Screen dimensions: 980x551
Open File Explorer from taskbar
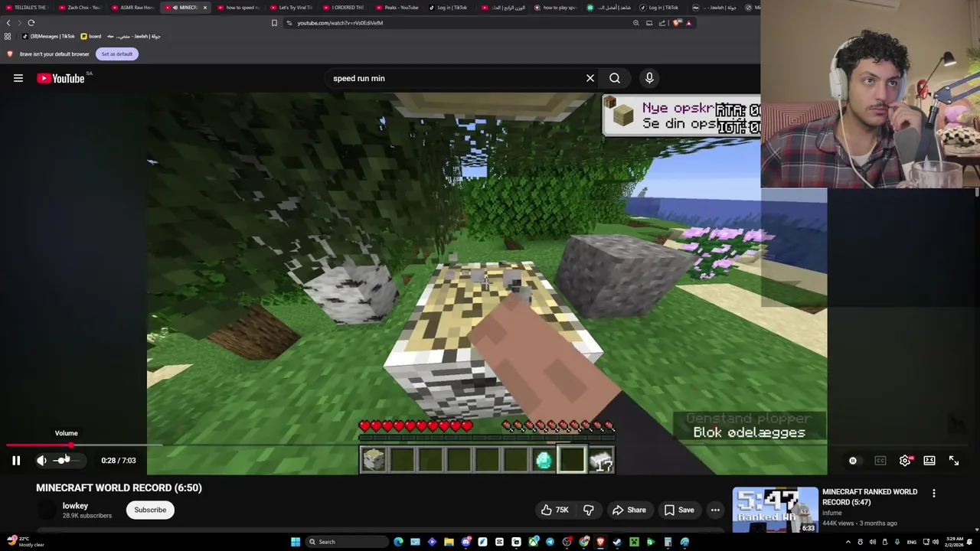click(449, 542)
